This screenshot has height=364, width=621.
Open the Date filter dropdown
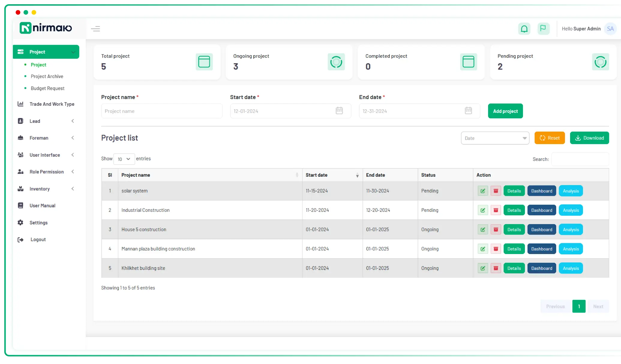click(495, 138)
